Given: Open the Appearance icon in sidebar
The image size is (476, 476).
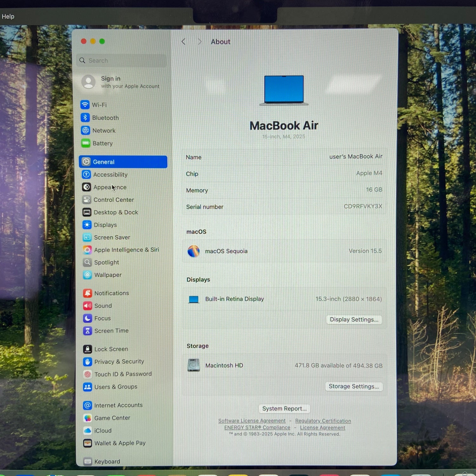Looking at the screenshot, I should point(86,187).
